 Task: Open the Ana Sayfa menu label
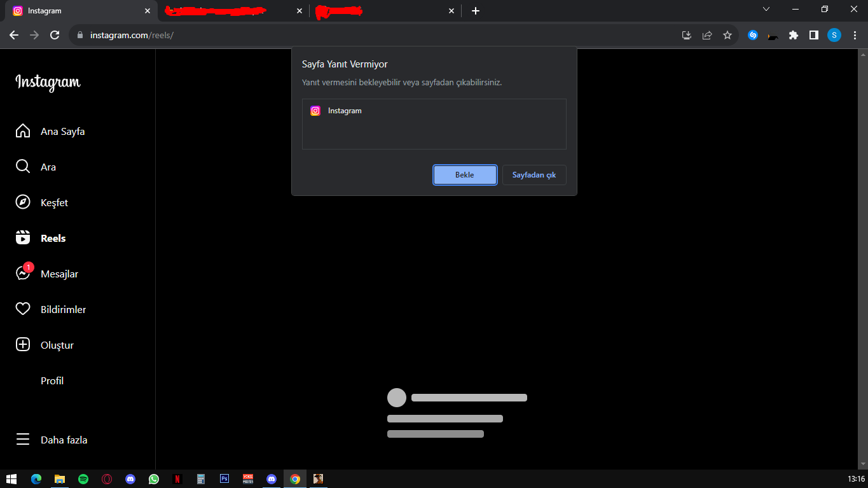63,132
